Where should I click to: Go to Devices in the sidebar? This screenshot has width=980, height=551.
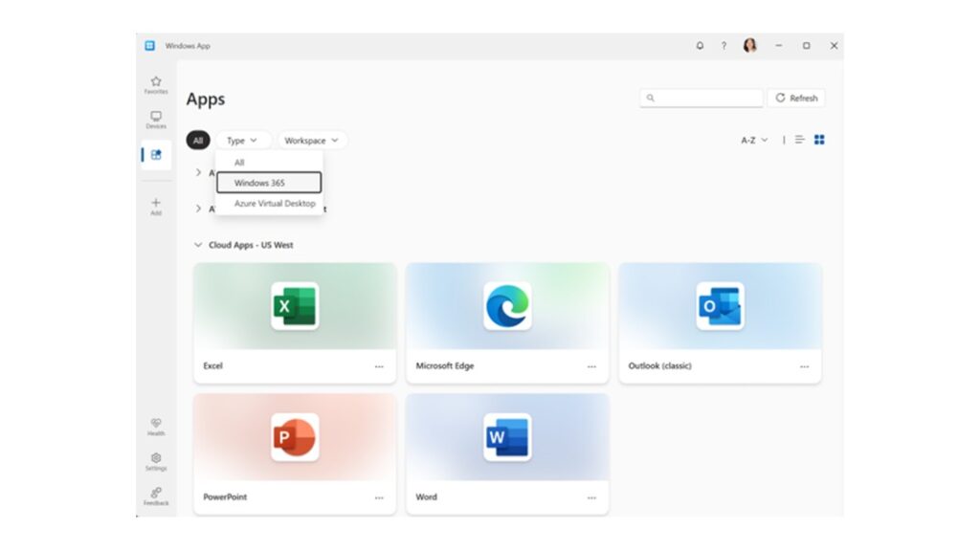[x=156, y=120]
